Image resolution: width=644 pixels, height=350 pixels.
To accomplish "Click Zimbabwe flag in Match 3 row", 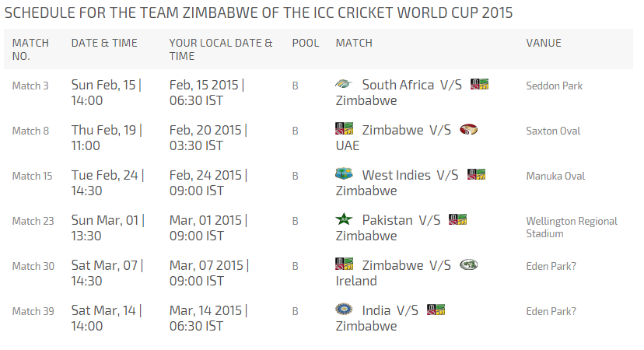I will pos(479,84).
